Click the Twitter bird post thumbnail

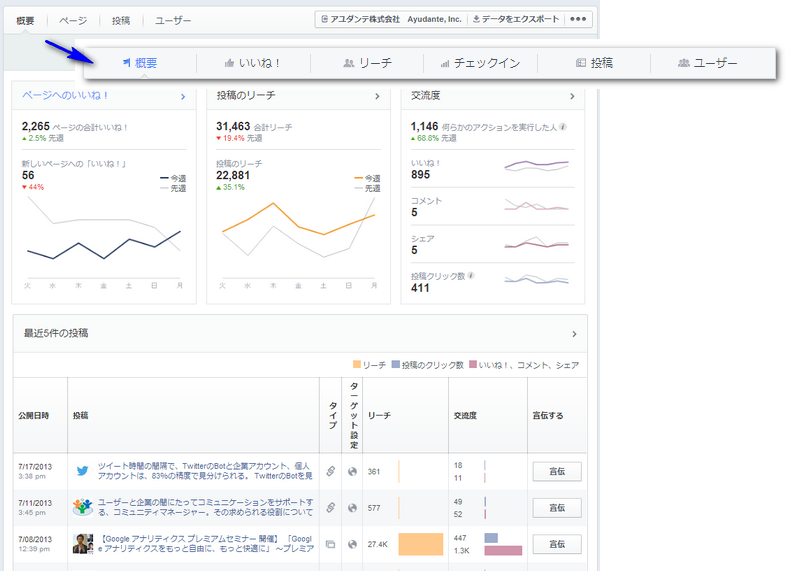click(x=82, y=471)
